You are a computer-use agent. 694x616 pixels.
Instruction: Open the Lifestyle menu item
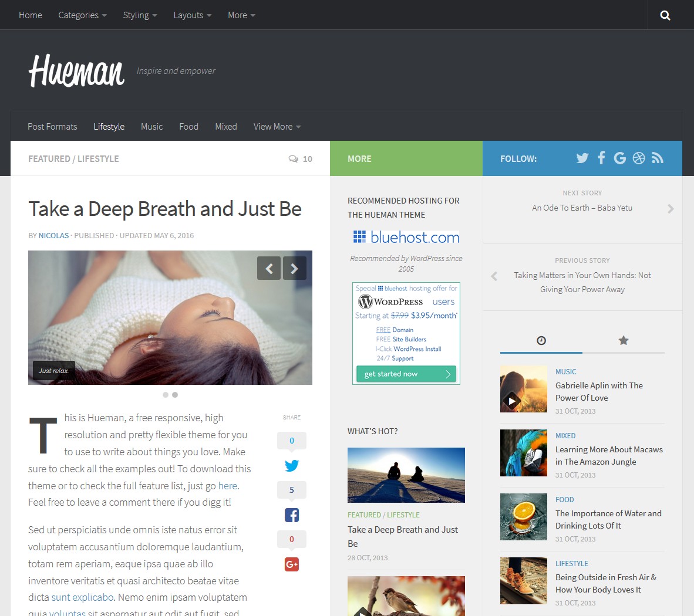[109, 127]
